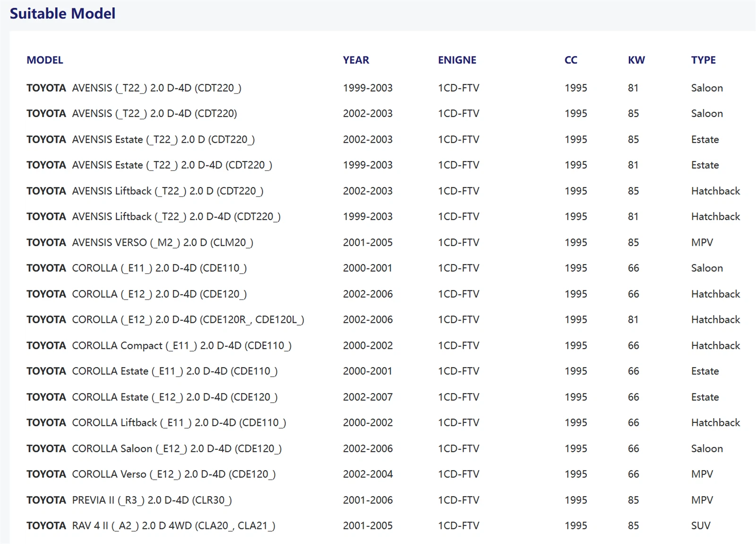Click the YEAR column header
The image size is (756, 544).
356,60
